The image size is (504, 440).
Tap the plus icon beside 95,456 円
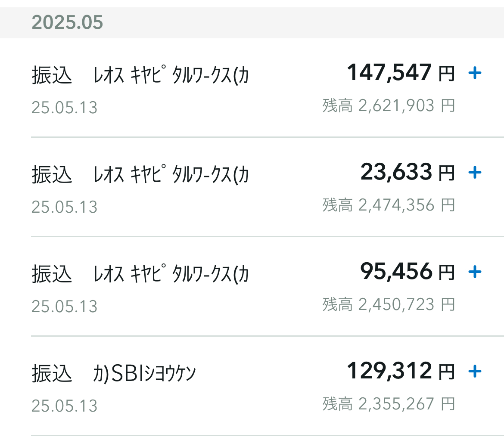pos(475,272)
